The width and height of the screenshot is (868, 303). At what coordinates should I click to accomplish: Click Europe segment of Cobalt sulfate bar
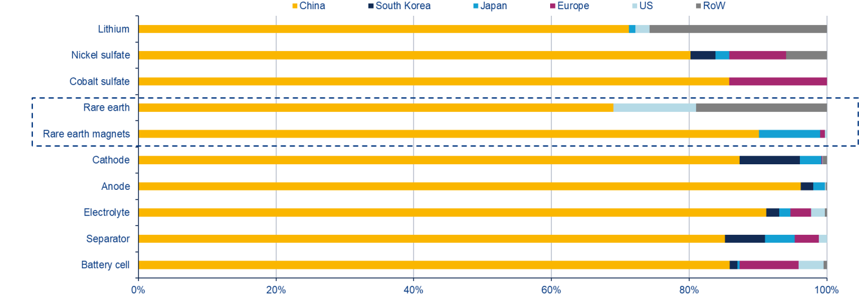click(777, 82)
